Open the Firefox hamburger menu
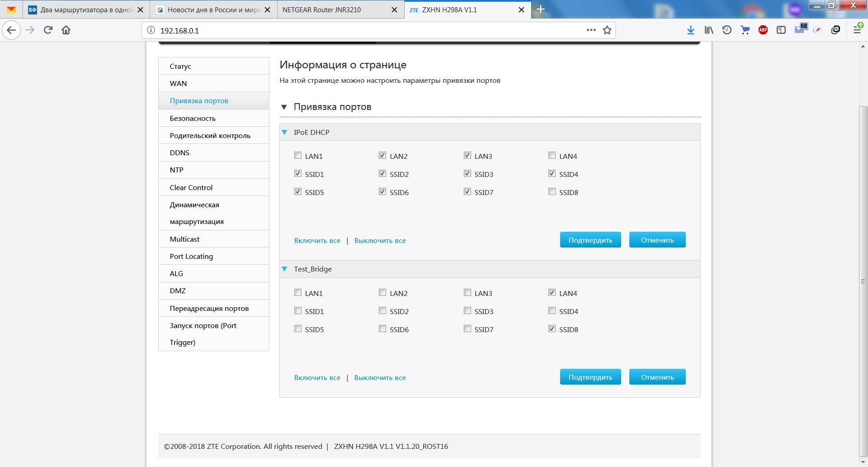Viewport: 868px width, 467px height. pos(857,30)
